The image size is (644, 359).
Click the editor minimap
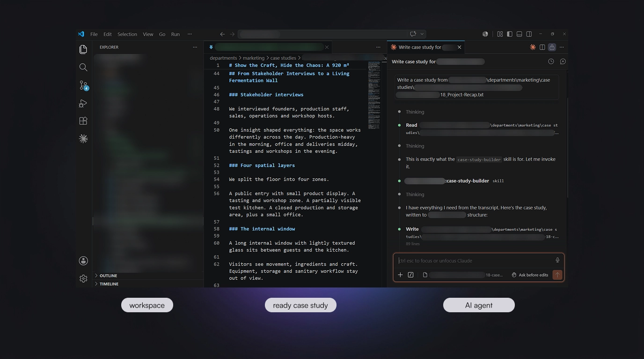point(374,96)
